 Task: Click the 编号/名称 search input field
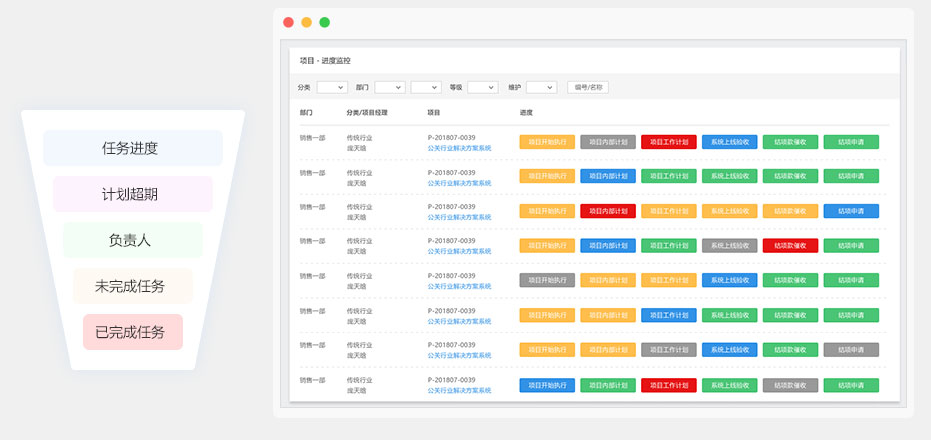587,87
